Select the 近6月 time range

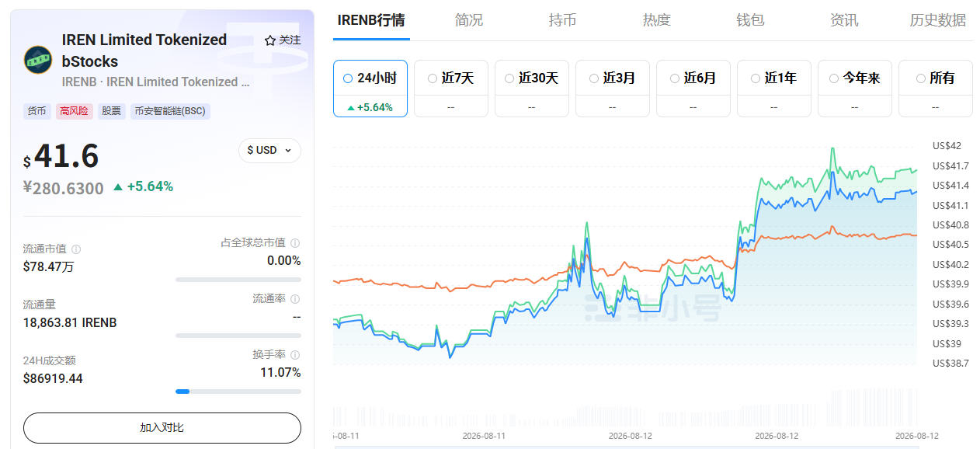tap(693, 89)
